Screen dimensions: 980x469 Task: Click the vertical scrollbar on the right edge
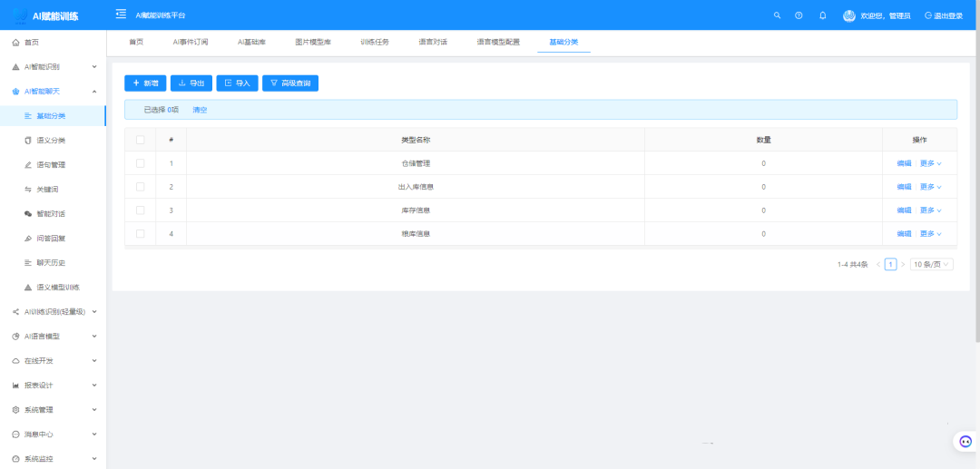click(976, 181)
